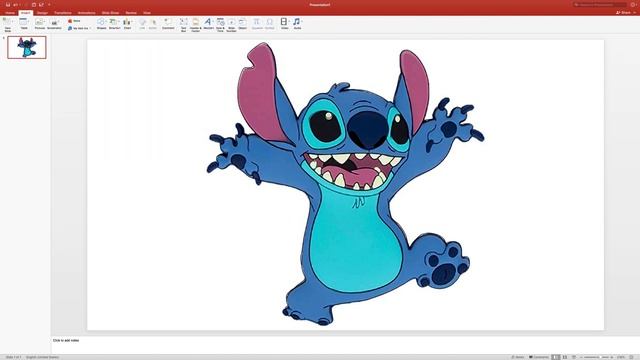This screenshot has height=360, width=640.
Task: Open the Home ribbon tab
Action: point(10,13)
